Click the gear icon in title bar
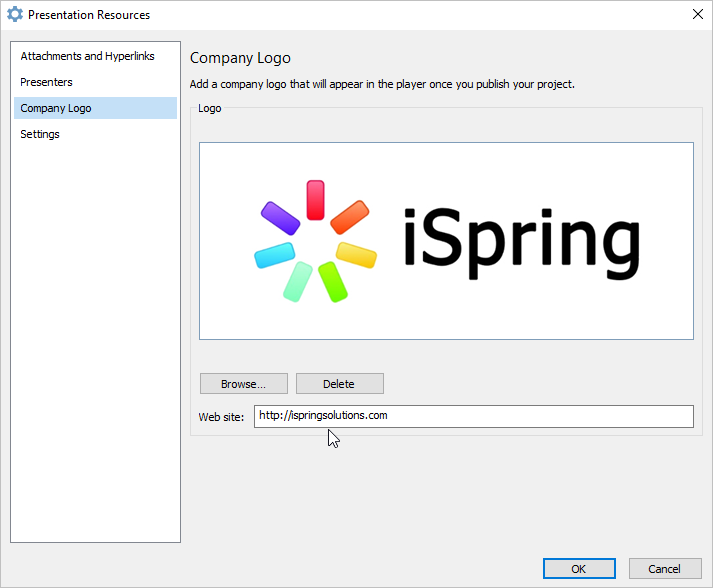 click(15, 14)
